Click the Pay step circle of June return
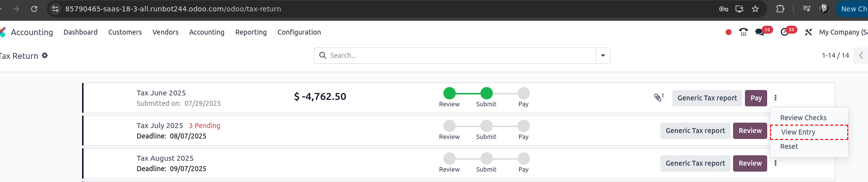Image resolution: width=868 pixels, height=182 pixels. (523, 93)
